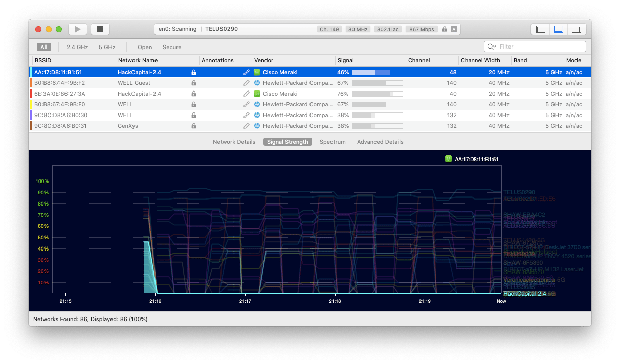Open the filter search magnifier dropdown
This screenshot has height=364, width=620.
[x=491, y=47]
